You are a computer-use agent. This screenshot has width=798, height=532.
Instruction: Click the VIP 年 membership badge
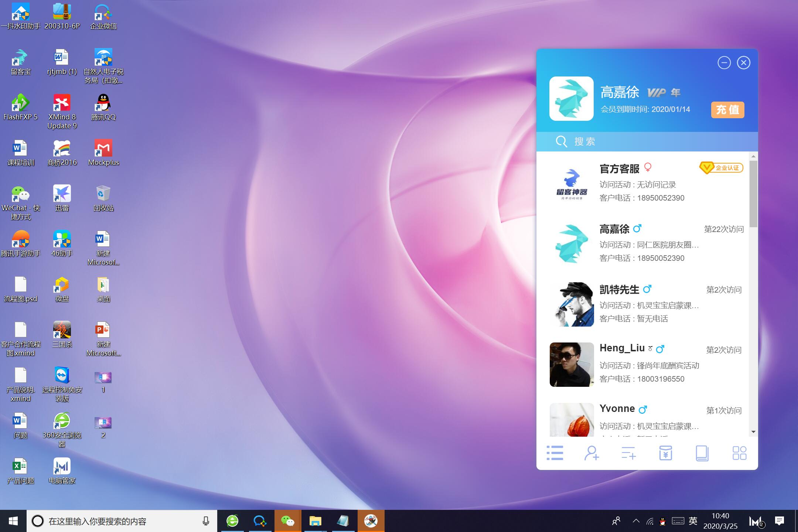point(664,92)
